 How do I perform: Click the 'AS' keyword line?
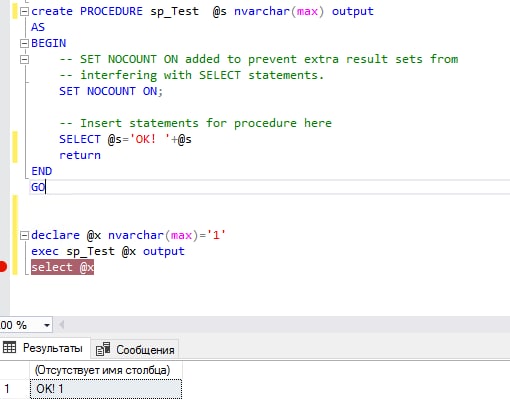38,27
